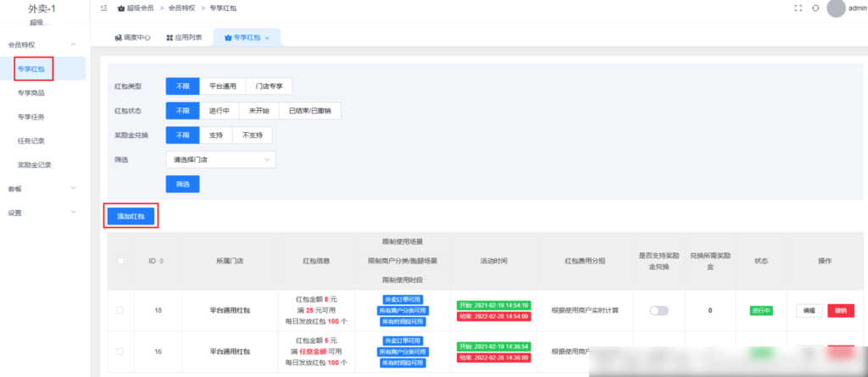This screenshot has height=377, width=868.
Task: Toggle 奖励金兑换 switch for ID 18
Action: [659, 311]
